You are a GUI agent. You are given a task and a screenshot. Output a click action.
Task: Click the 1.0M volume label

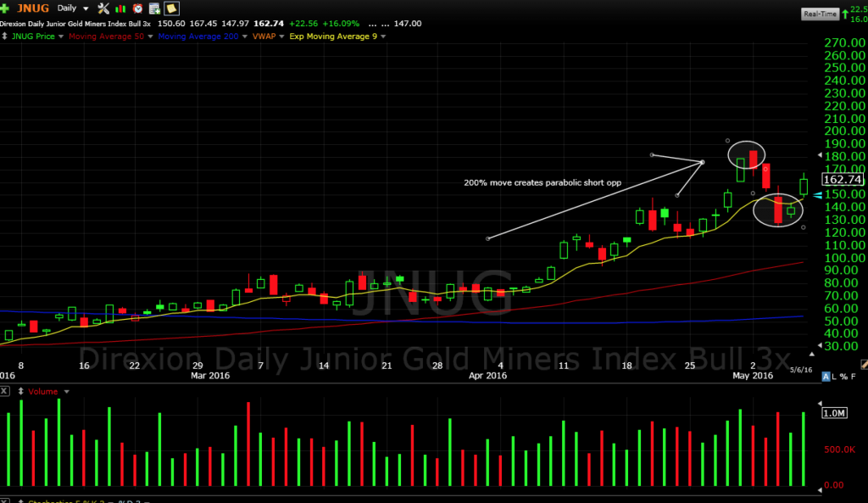[834, 413]
